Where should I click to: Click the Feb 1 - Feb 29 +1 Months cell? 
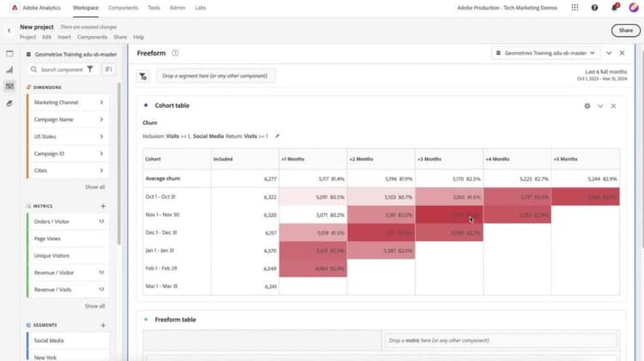[313, 268]
